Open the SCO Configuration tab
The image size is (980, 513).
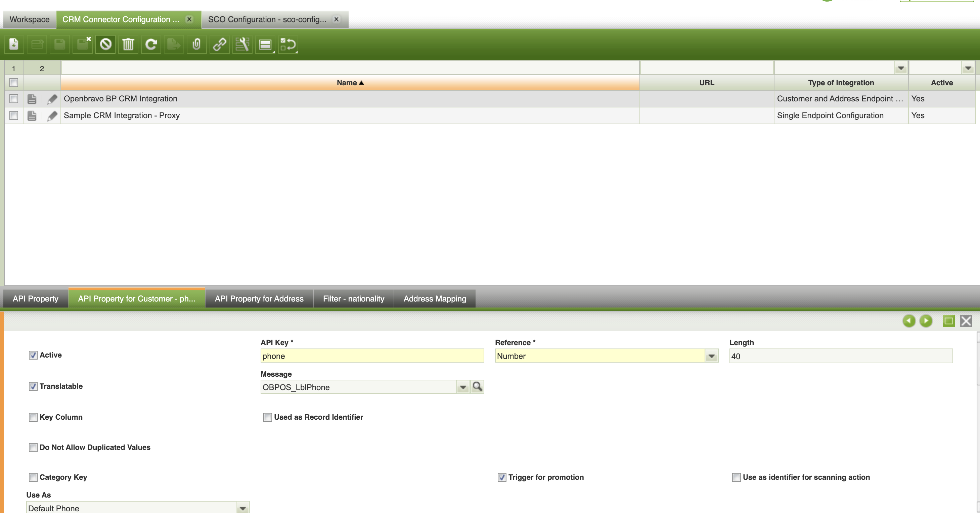267,19
